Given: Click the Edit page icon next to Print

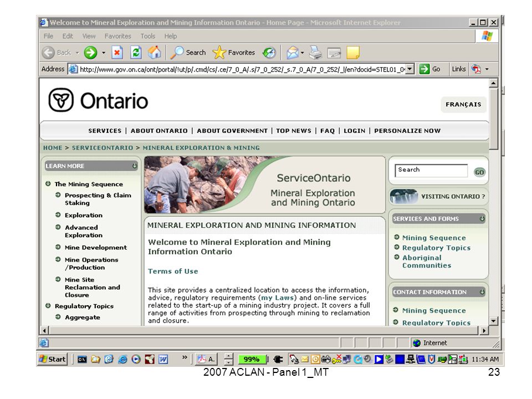Looking at the screenshot, I should [334, 53].
